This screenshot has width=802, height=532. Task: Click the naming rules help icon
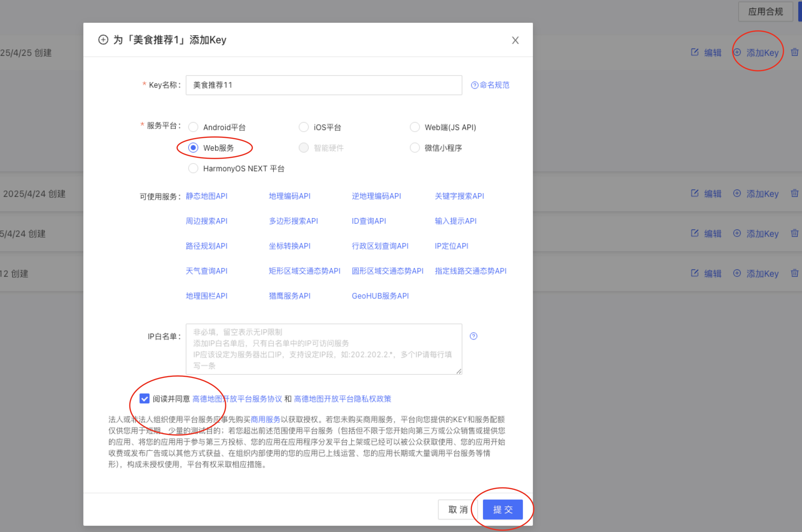(x=474, y=85)
